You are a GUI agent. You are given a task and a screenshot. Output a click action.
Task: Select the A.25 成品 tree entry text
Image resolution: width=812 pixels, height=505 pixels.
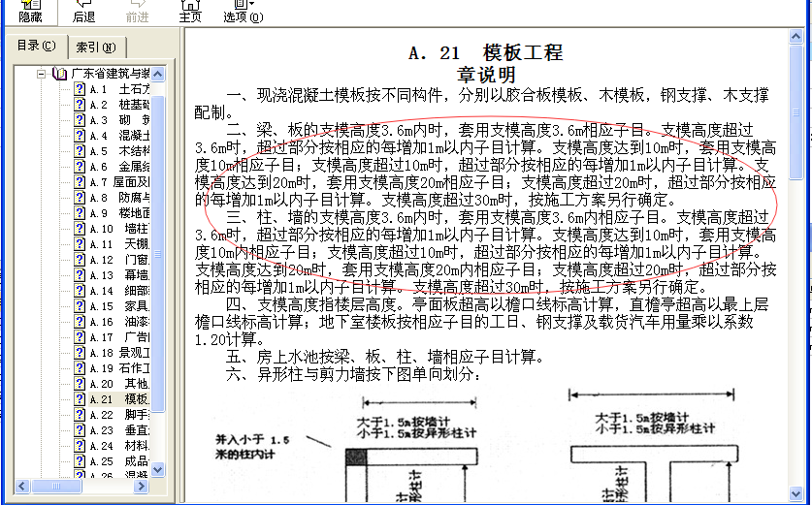(119, 461)
